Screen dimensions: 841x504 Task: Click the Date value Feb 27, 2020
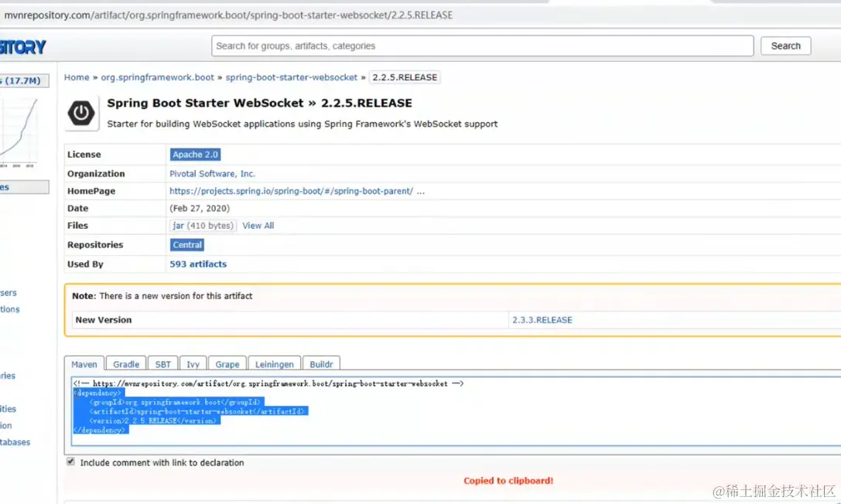coord(200,209)
